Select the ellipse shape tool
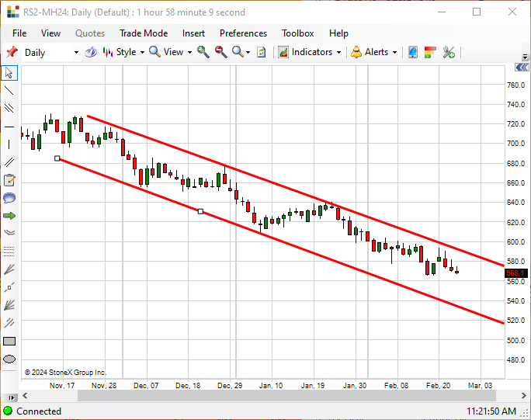The width and height of the screenshot is (531, 420). (9, 359)
